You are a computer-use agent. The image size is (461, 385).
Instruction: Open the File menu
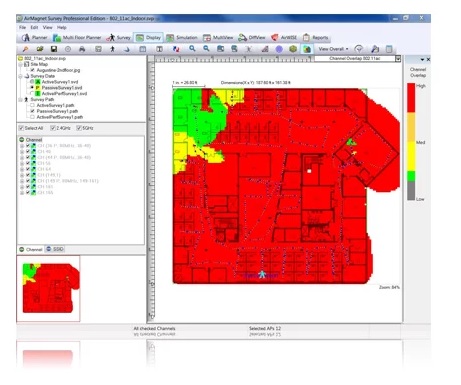(22, 27)
